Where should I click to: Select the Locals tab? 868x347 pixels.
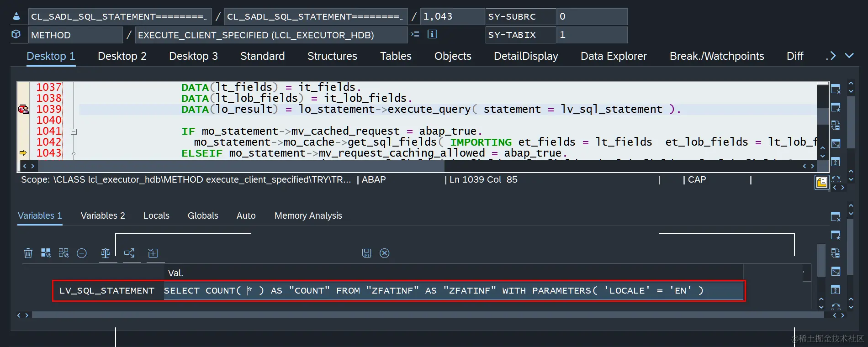point(156,216)
